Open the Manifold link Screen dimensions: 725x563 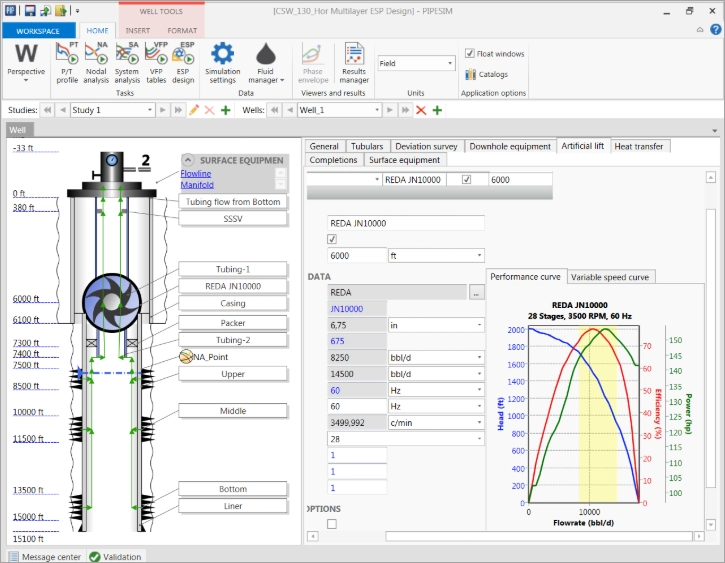point(197,184)
